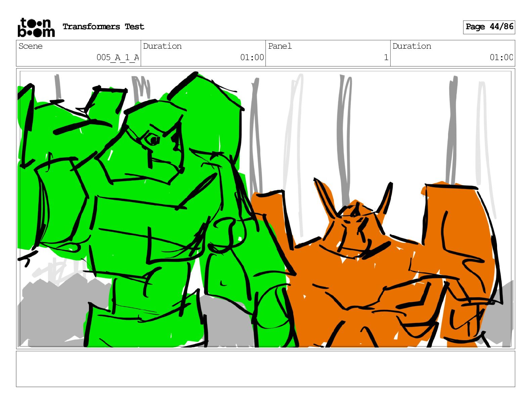Image resolution: width=532 pixels, height=411 pixels.
Task: Click the 'Duration' label next to Panel
Action: pos(412,46)
